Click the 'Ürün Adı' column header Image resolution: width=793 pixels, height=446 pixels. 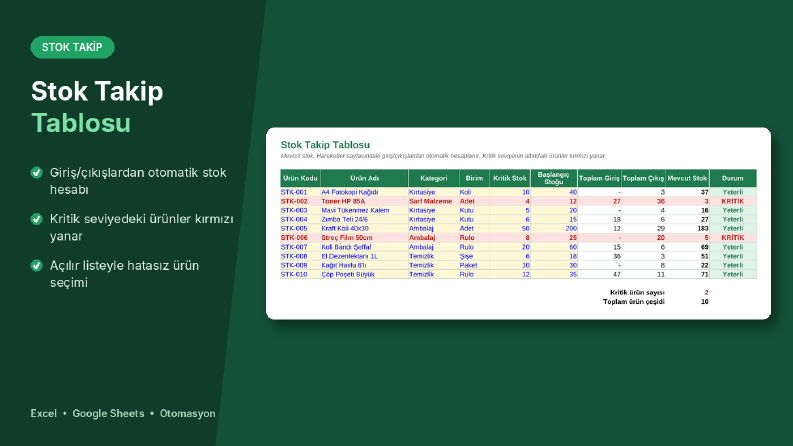coord(364,178)
